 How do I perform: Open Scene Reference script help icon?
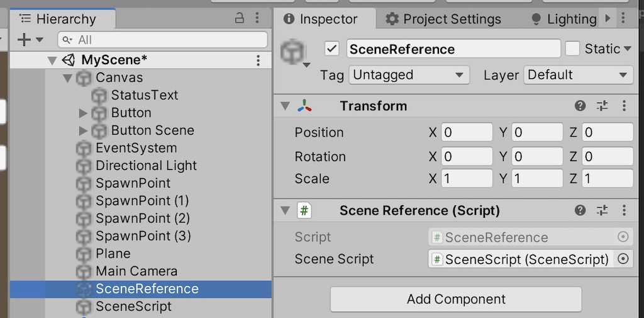(x=580, y=210)
